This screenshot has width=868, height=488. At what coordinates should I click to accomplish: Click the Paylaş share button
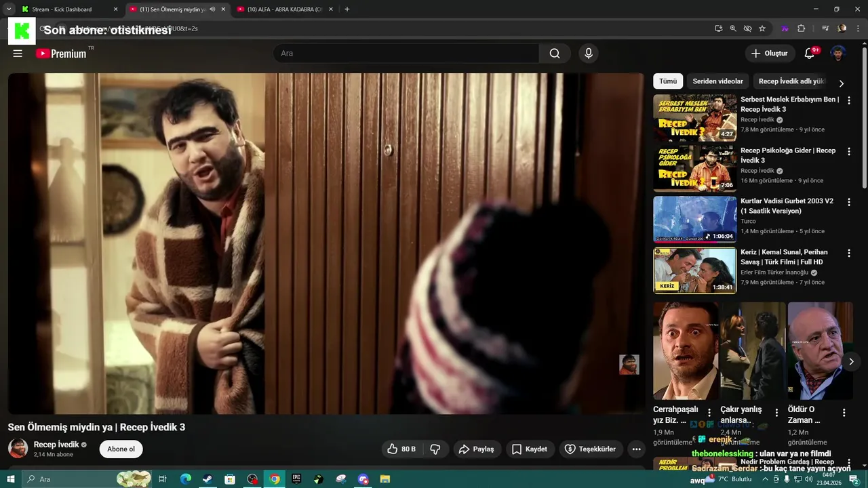click(476, 449)
